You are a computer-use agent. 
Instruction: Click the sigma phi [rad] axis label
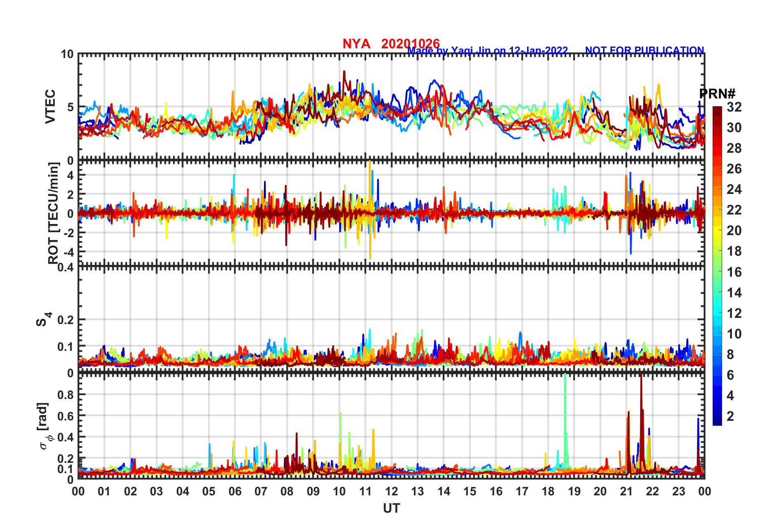(x=44, y=426)
